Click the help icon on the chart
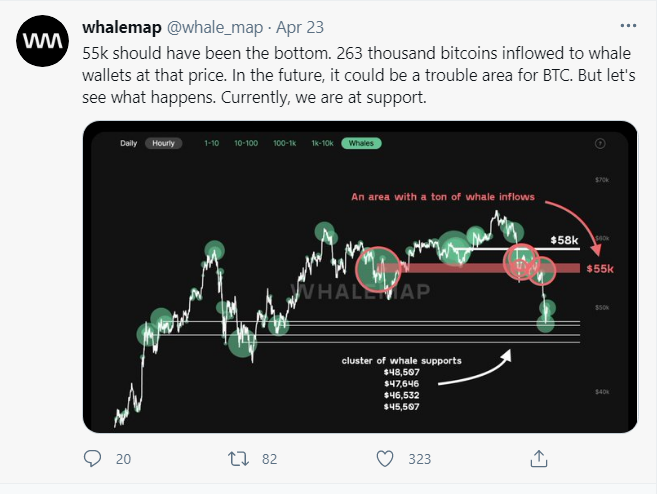663x494 pixels. click(599, 143)
